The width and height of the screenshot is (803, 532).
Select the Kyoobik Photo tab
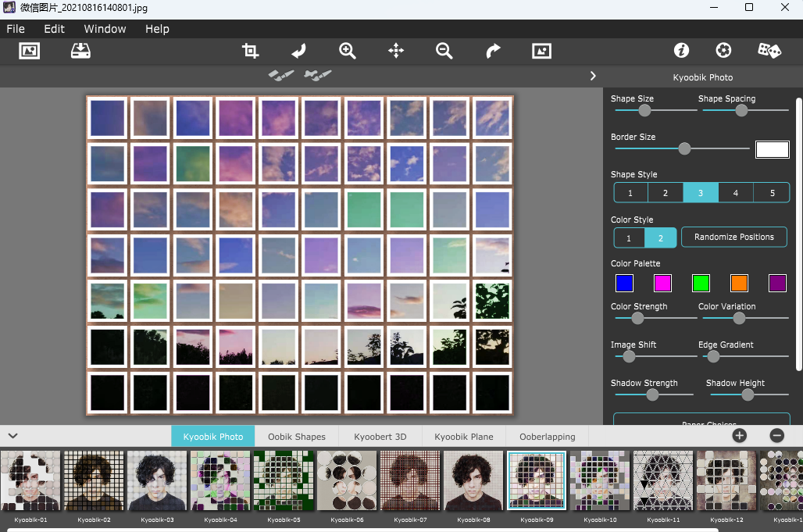coord(213,436)
